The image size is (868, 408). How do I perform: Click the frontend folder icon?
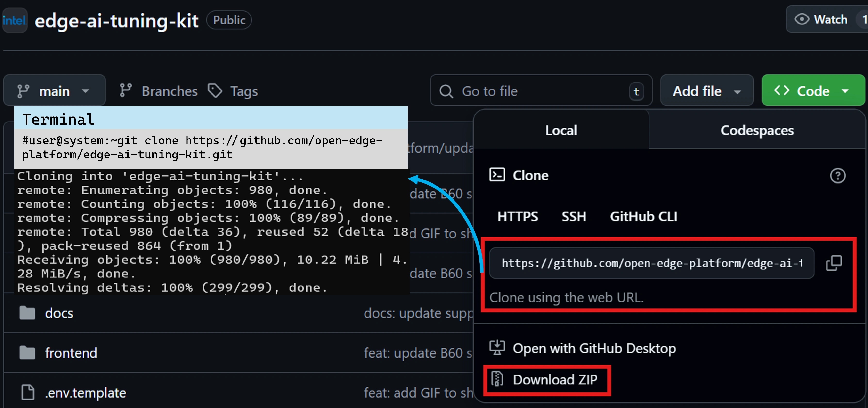tap(27, 353)
